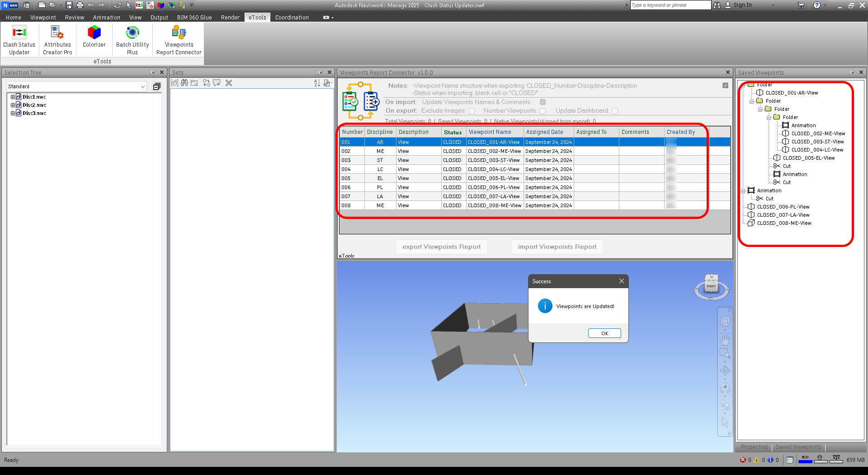Switch to the Properties panel tab
Screen dimensions: 868x475
pyautogui.click(x=754, y=447)
